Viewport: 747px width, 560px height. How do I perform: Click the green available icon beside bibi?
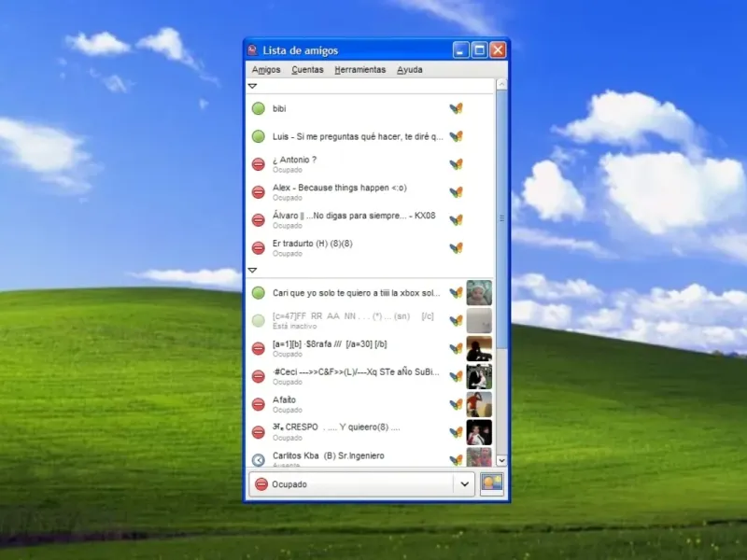tap(259, 108)
